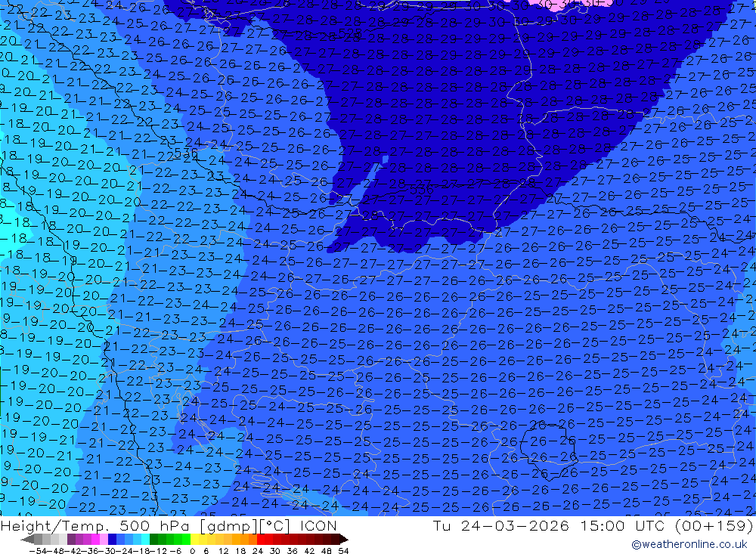Click the '-30' value on color scale
The width and height of the screenshot is (756, 554).
109,551
